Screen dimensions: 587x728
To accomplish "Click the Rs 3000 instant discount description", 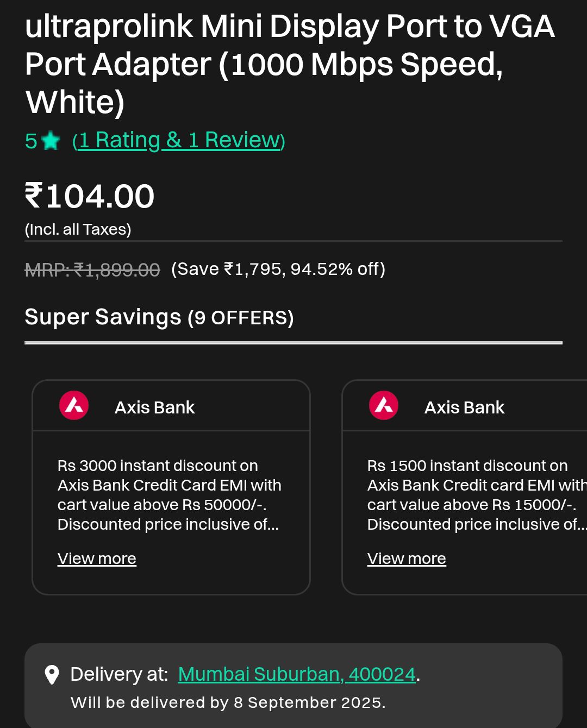I will point(169,495).
